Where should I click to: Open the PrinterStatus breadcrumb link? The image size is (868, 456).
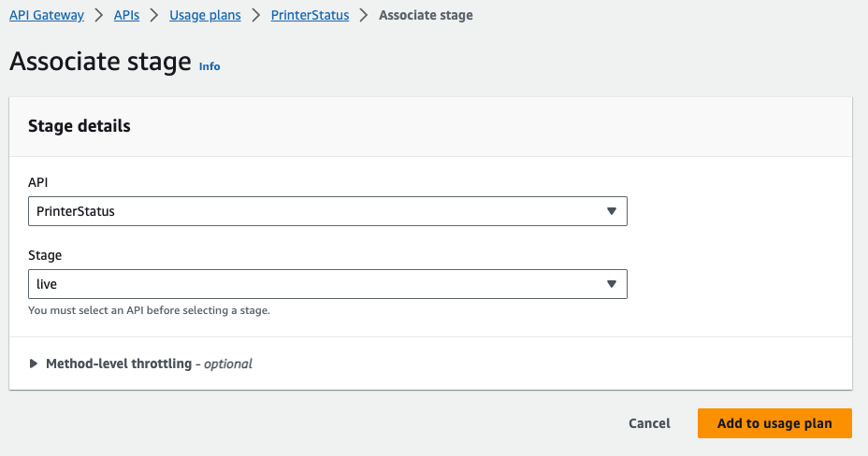(x=310, y=16)
